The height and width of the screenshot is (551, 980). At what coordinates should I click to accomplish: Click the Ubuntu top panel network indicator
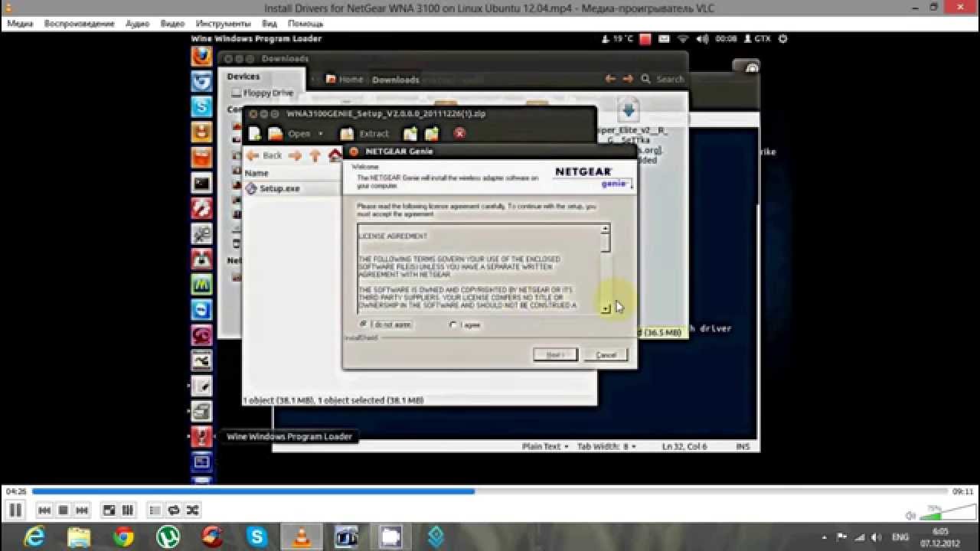pos(683,38)
